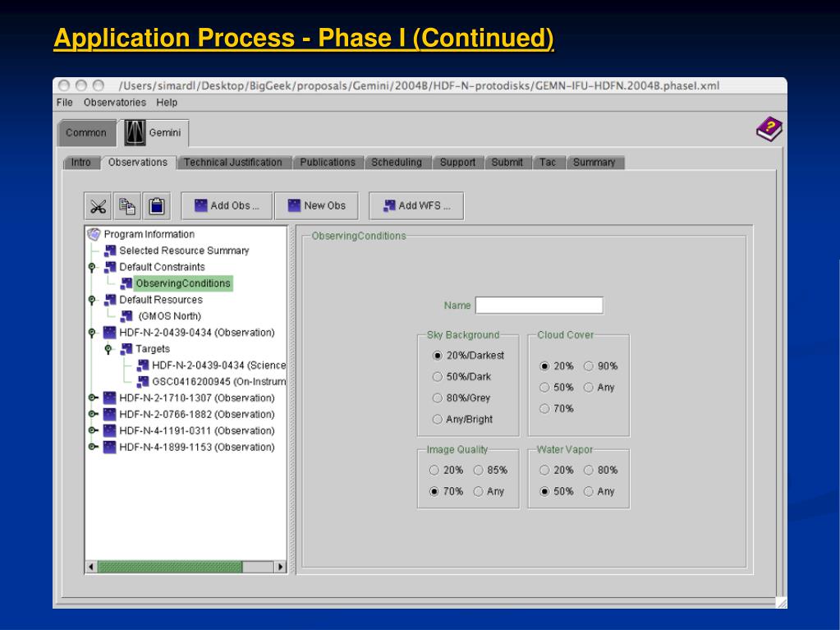Open the Summary tab
This screenshot has height=630, width=840.
point(594,163)
